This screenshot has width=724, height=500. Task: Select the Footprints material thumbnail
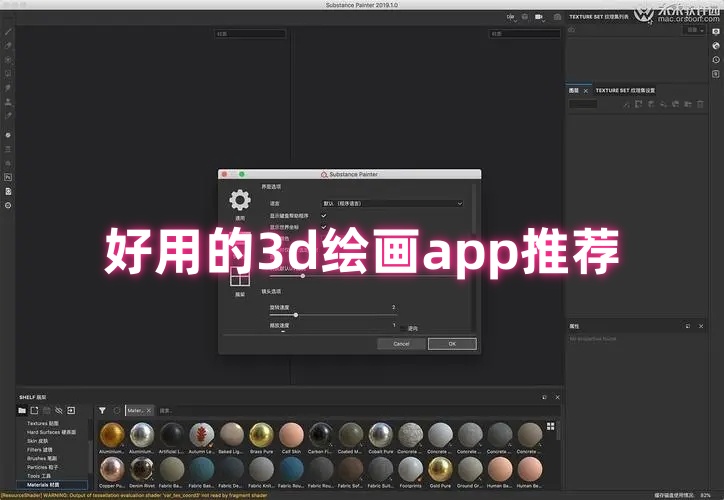pyautogui.click(x=410, y=470)
